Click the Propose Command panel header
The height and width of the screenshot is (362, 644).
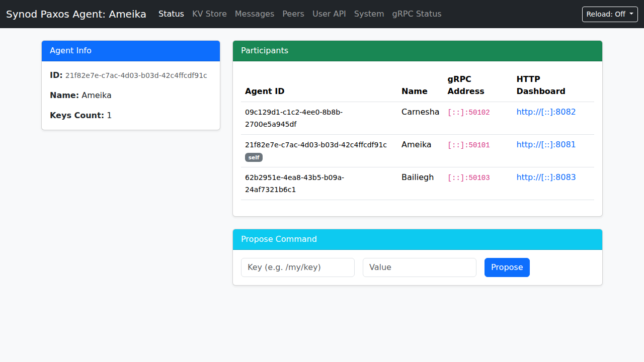279,239
